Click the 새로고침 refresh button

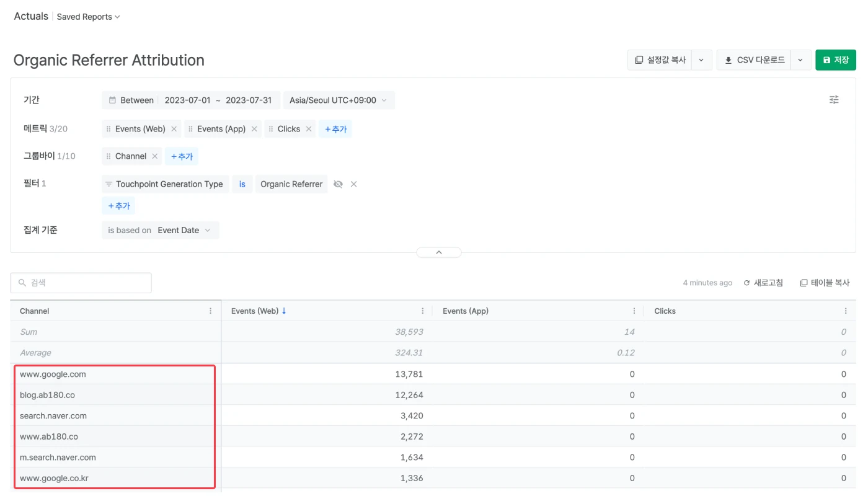[x=763, y=283]
